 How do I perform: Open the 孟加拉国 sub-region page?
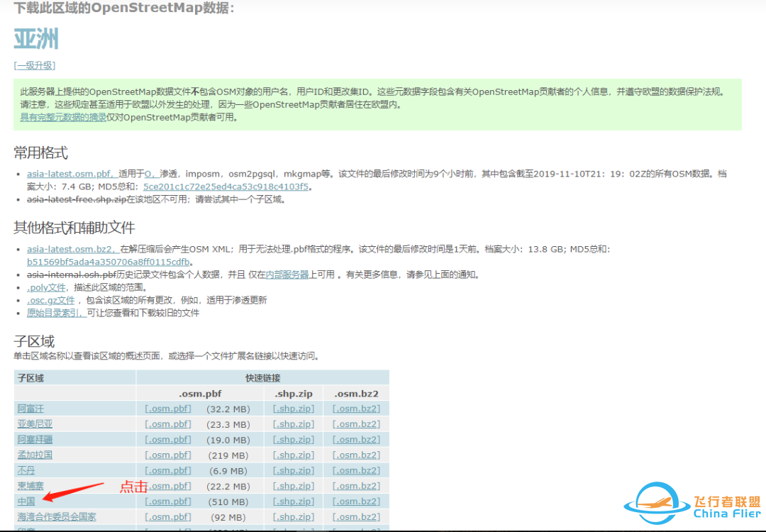point(35,455)
